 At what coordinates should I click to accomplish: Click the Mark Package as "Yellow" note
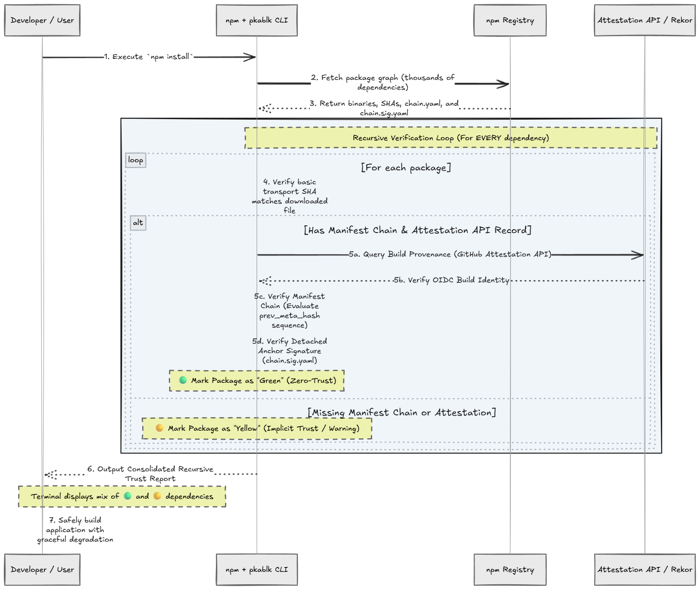tap(257, 428)
